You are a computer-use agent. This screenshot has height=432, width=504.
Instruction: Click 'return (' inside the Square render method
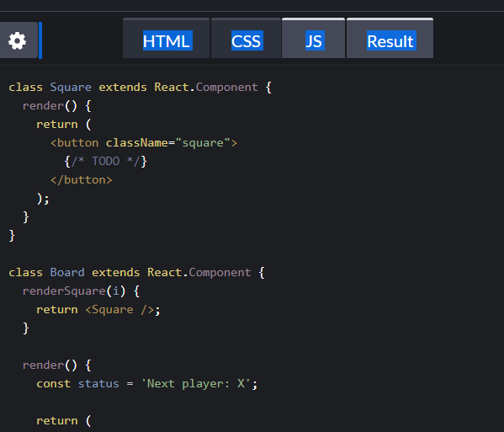pyautogui.click(x=64, y=125)
